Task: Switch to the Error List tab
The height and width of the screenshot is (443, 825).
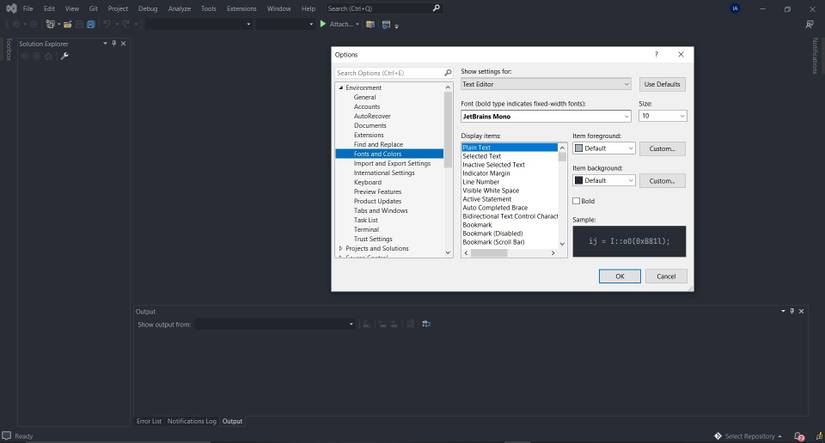Action: coord(149,421)
